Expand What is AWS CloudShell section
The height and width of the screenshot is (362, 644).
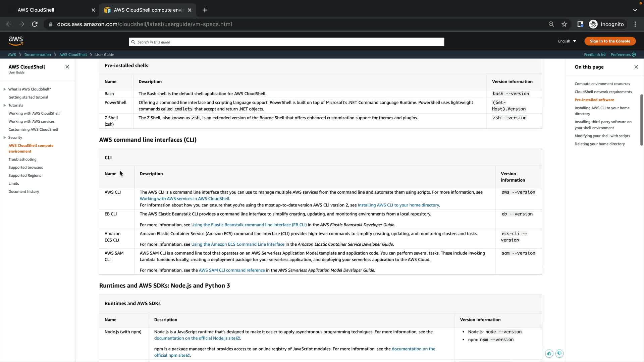coord(5,89)
